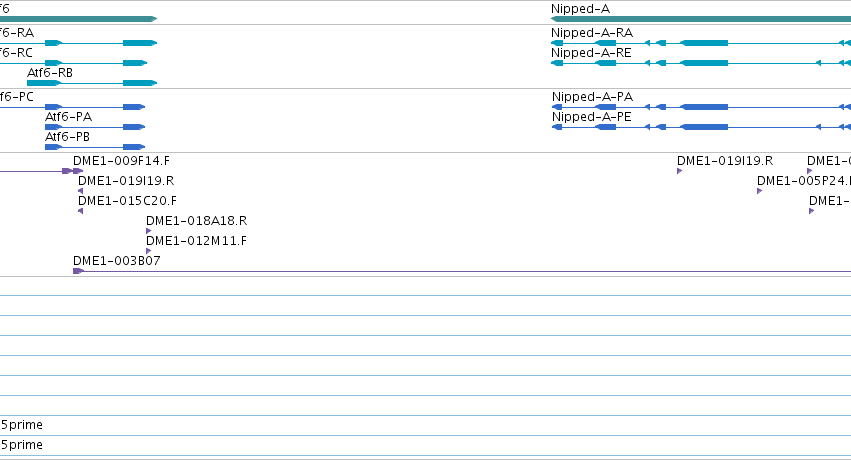Click the DME1-019I19.R label below DME1-009F14.F

point(126,181)
